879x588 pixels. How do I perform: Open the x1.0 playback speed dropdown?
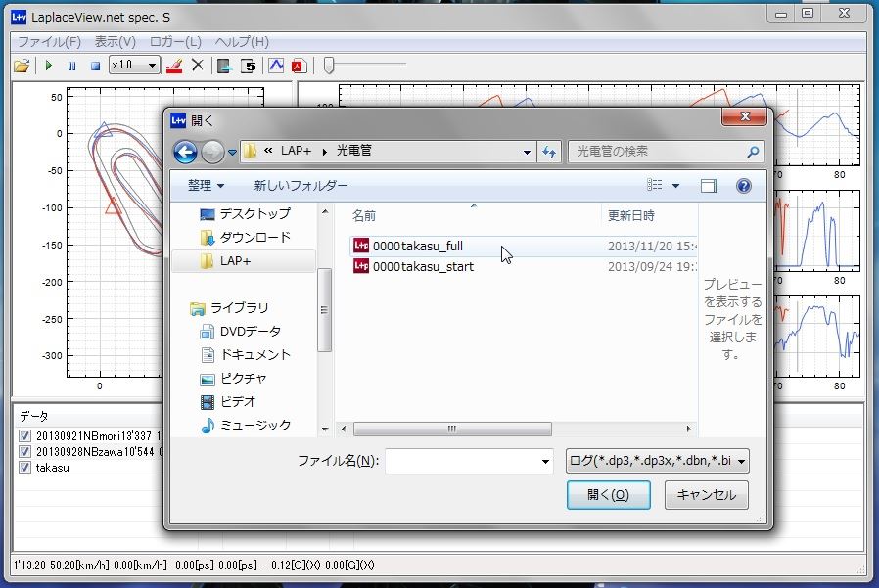point(134,65)
